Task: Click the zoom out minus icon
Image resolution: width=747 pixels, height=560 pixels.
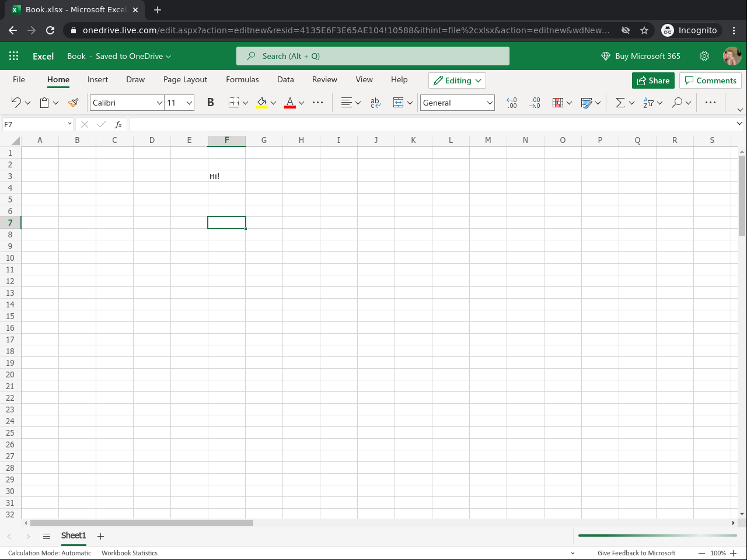Action: pos(702,553)
